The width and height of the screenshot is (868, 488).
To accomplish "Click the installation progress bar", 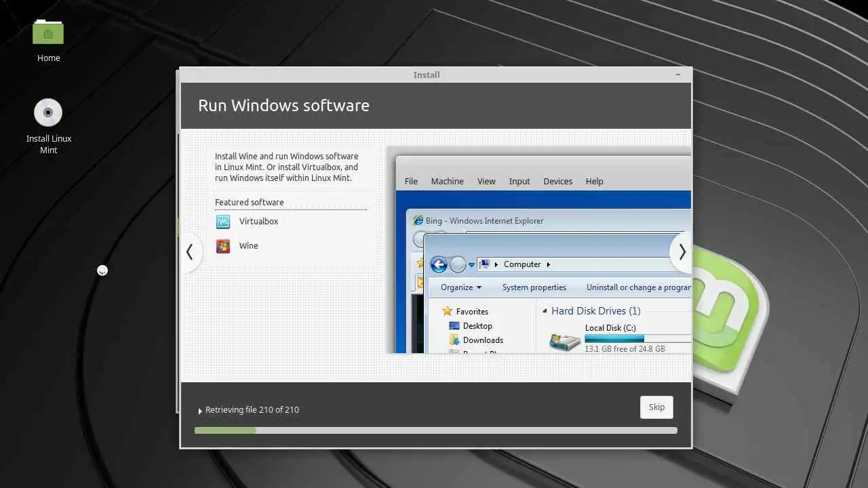I will 435,430.
